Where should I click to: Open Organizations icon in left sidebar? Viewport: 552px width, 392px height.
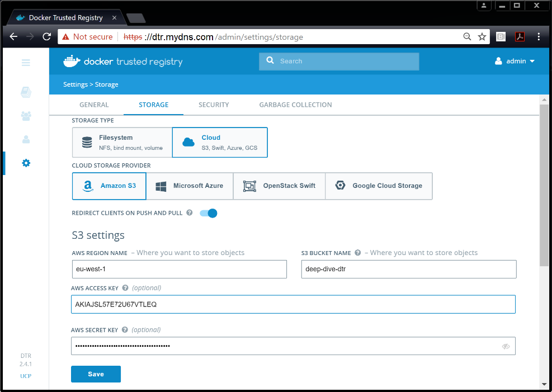point(26,116)
